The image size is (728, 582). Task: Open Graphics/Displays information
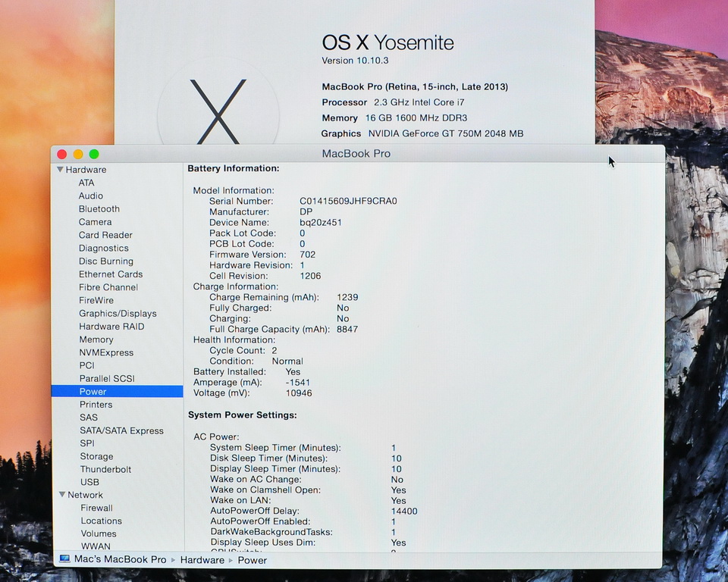(x=118, y=313)
